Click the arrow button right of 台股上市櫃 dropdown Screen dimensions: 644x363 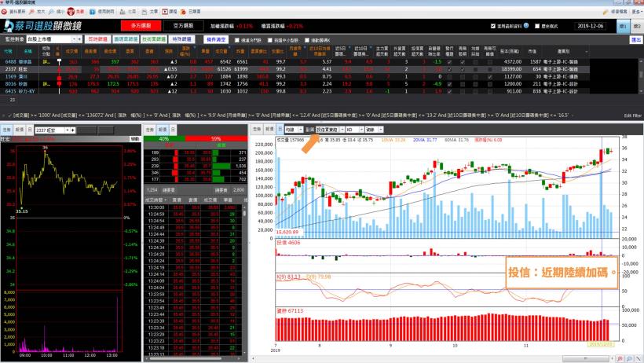79,39
